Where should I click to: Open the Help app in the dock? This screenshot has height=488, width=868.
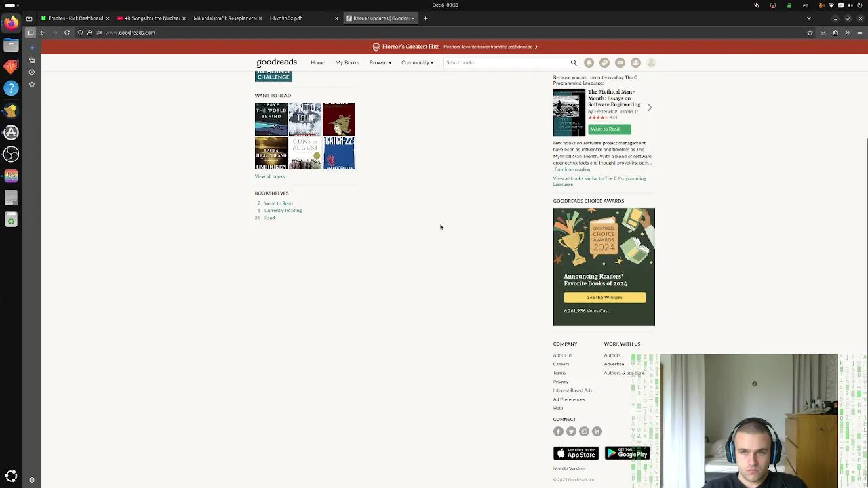(11, 88)
